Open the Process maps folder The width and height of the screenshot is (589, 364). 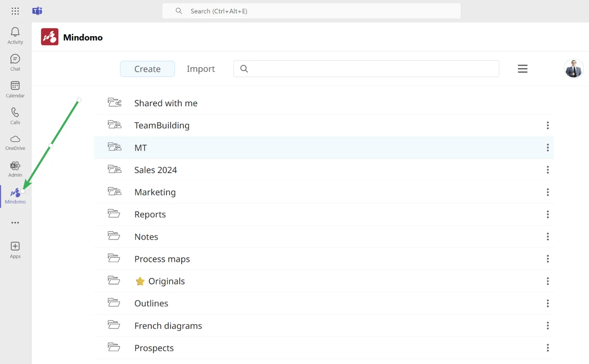[x=324, y=259]
